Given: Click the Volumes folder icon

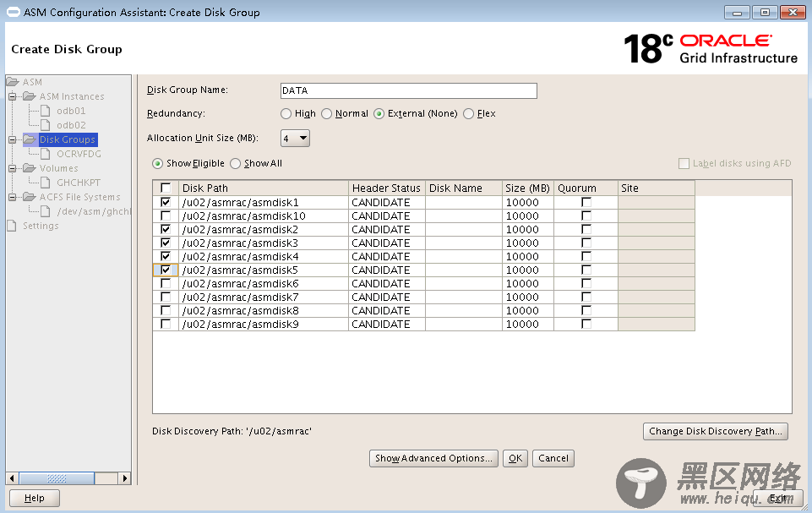Looking at the screenshot, I should tap(30, 168).
